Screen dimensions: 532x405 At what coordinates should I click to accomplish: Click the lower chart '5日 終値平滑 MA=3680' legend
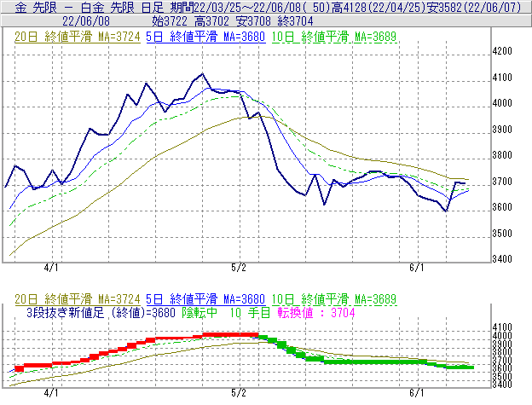[x=205, y=299]
